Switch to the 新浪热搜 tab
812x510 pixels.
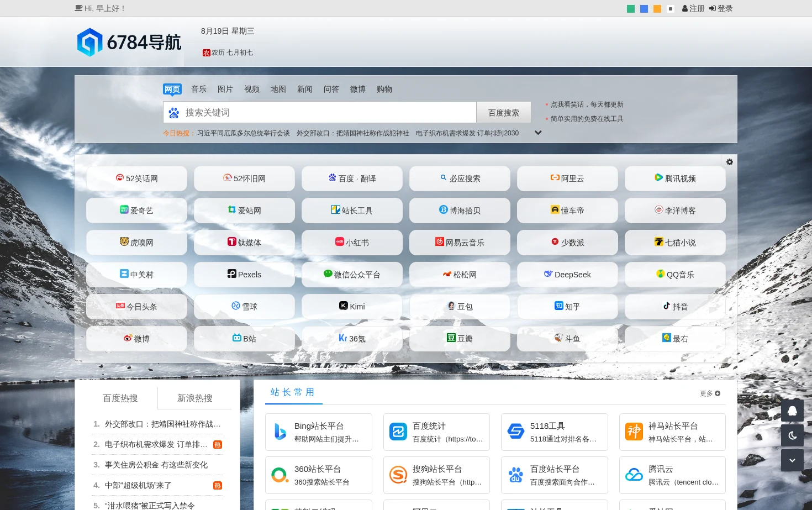194,398
